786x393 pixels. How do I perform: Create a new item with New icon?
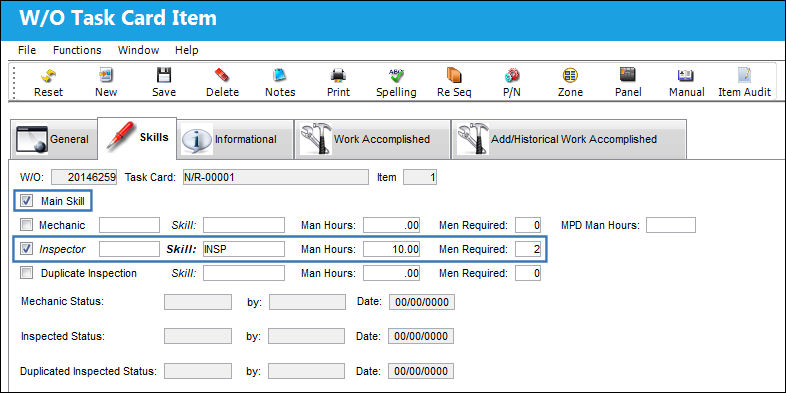(x=106, y=76)
